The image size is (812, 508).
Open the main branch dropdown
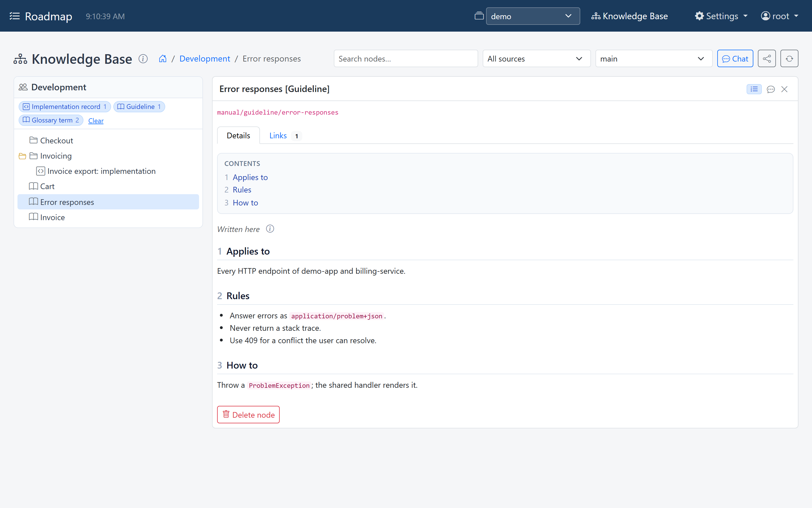[x=654, y=59]
